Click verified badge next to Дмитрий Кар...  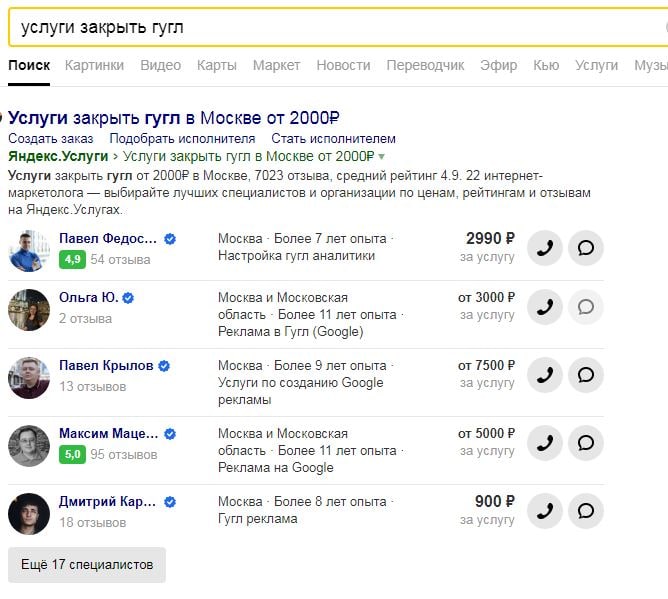[170, 502]
